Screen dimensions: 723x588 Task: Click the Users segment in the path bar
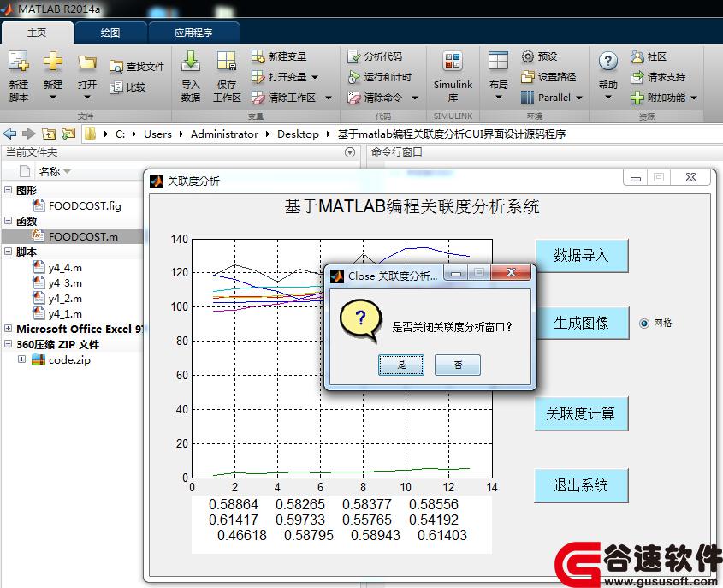(x=157, y=134)
